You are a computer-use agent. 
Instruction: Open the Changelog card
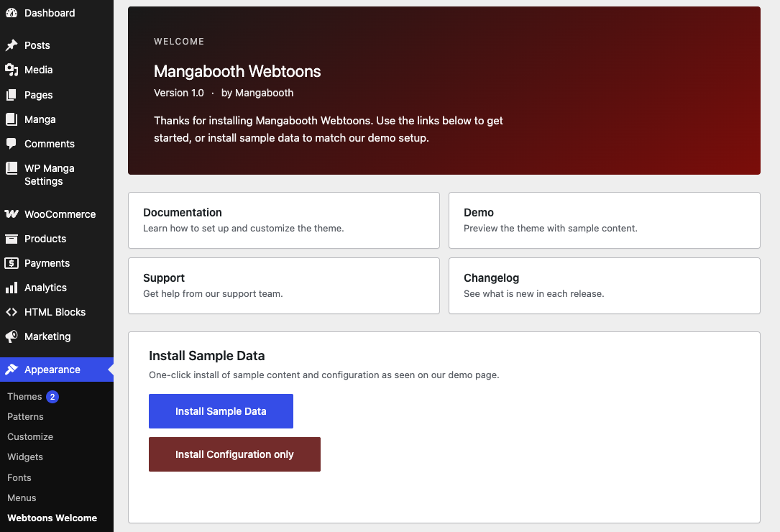tap(605, 285)
